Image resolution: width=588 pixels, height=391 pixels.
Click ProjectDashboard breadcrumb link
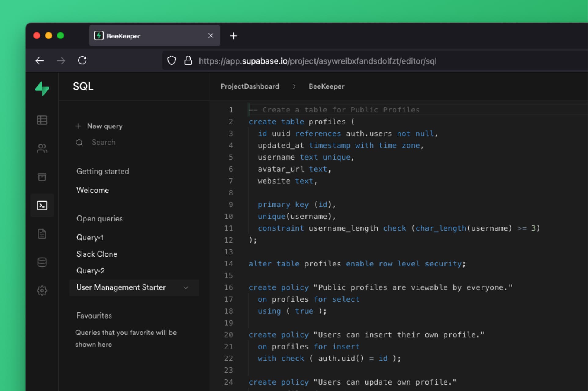[250, 86]
